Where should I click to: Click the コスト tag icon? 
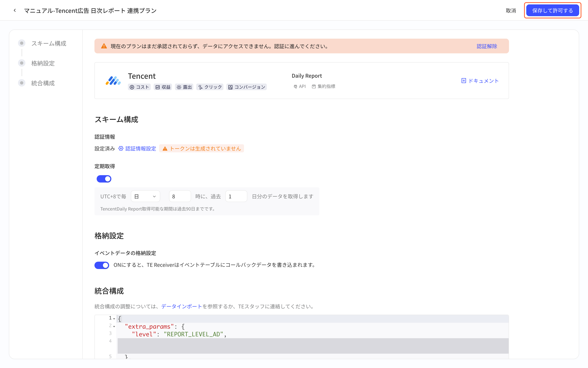[x=132, y=87]
